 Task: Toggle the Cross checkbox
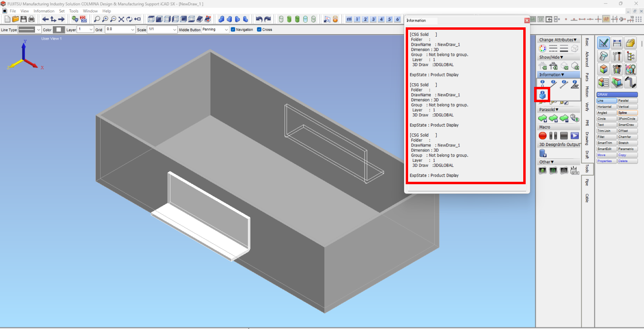coord(259,29)
